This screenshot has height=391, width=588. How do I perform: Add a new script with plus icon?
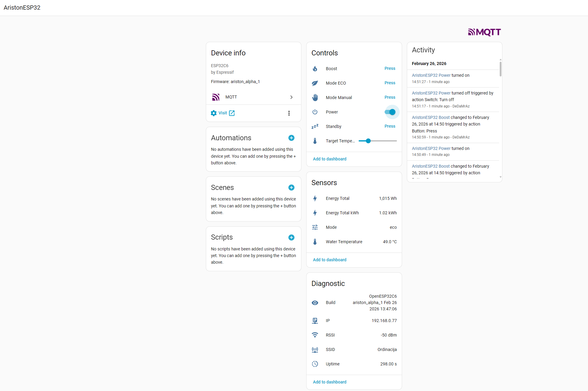point(291,237)
